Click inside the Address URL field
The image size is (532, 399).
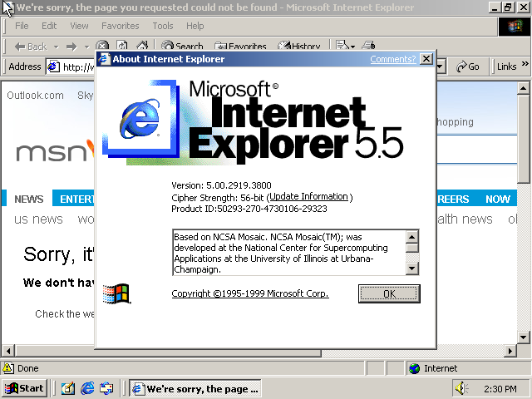[x=78, y=66]
